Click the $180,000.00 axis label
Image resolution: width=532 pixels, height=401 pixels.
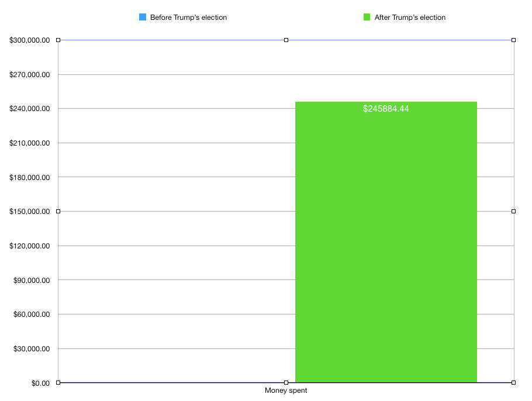point(29,178)
